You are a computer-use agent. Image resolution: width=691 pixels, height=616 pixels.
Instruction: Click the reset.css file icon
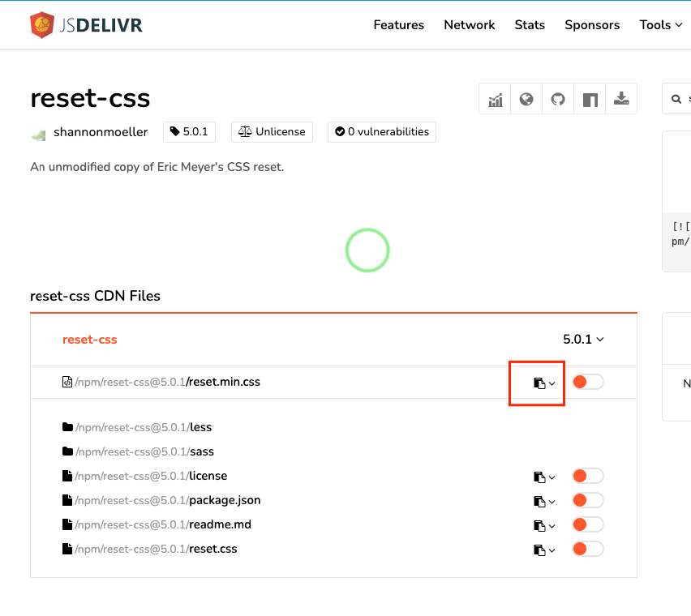[67, 549]
